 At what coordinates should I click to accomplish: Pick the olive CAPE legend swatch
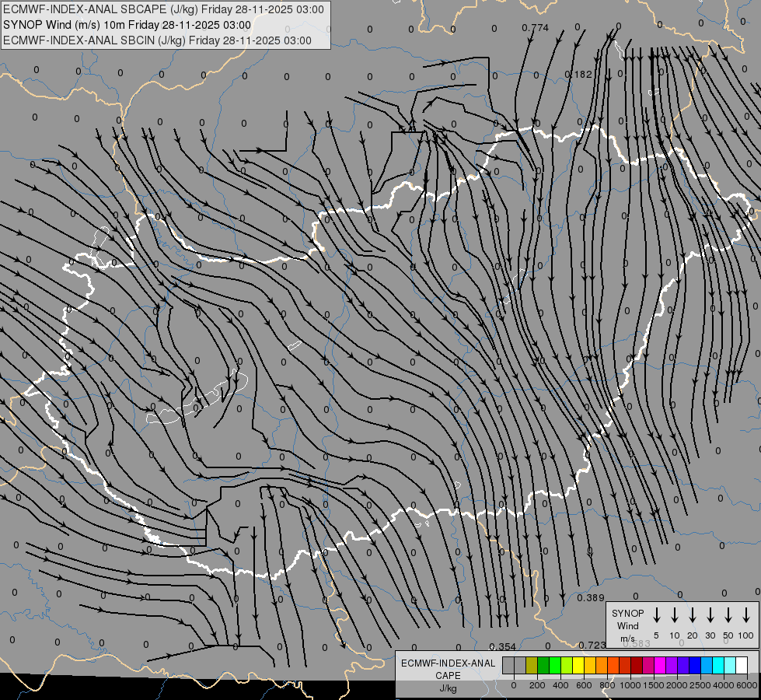(532, 665)
